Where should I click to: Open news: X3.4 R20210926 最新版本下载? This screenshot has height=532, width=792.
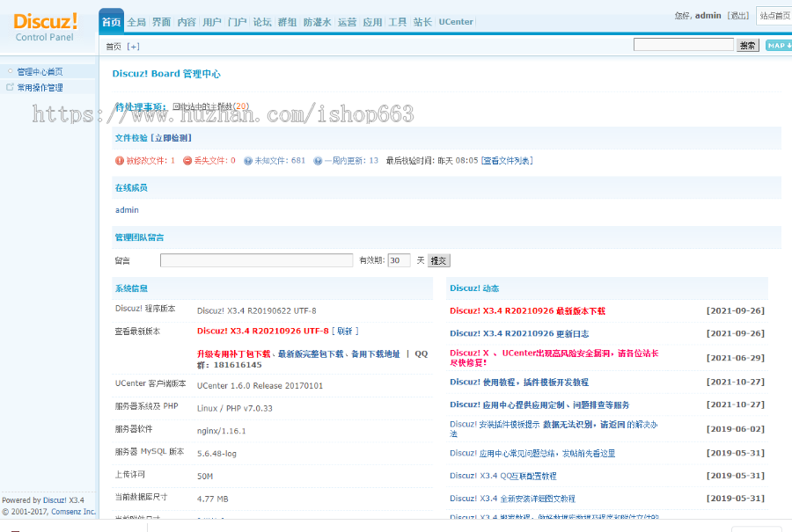527,311
